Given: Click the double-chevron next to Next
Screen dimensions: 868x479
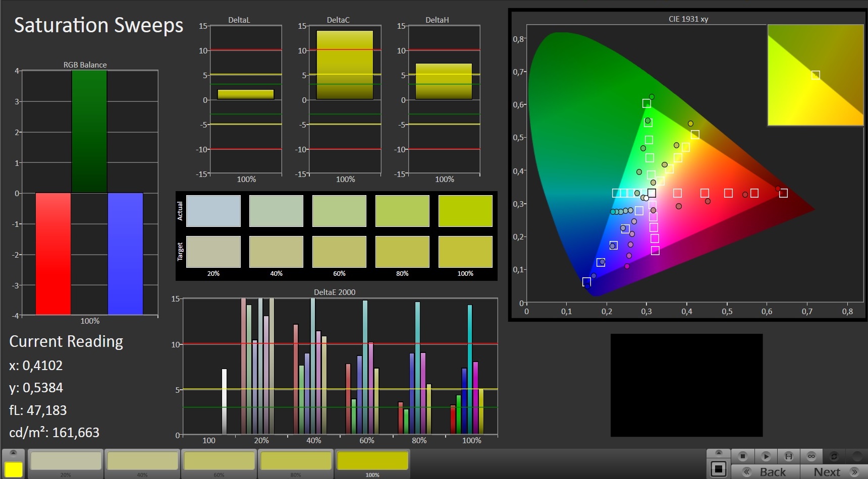Looking at the screenshot, I should 854,472.
